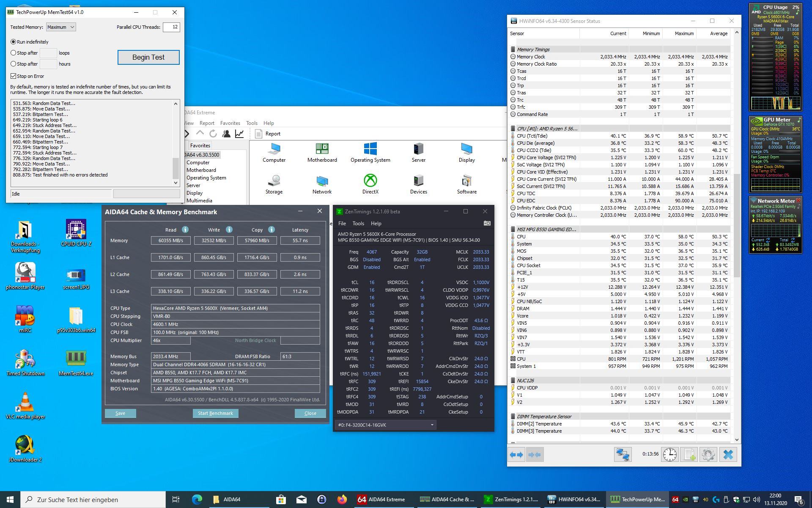Click the MemTest64 log scrollbar
This screenshot has height=508, width=812.
(176, 168)
